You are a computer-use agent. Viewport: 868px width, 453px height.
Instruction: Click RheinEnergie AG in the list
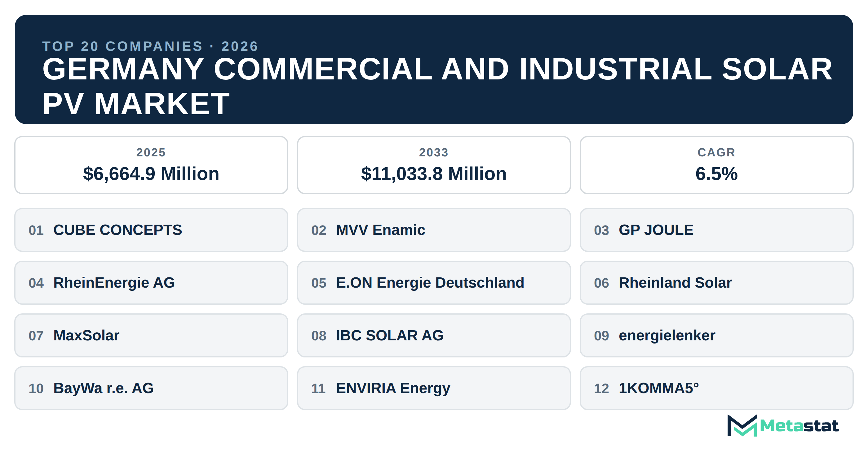(x=151, y=283)
